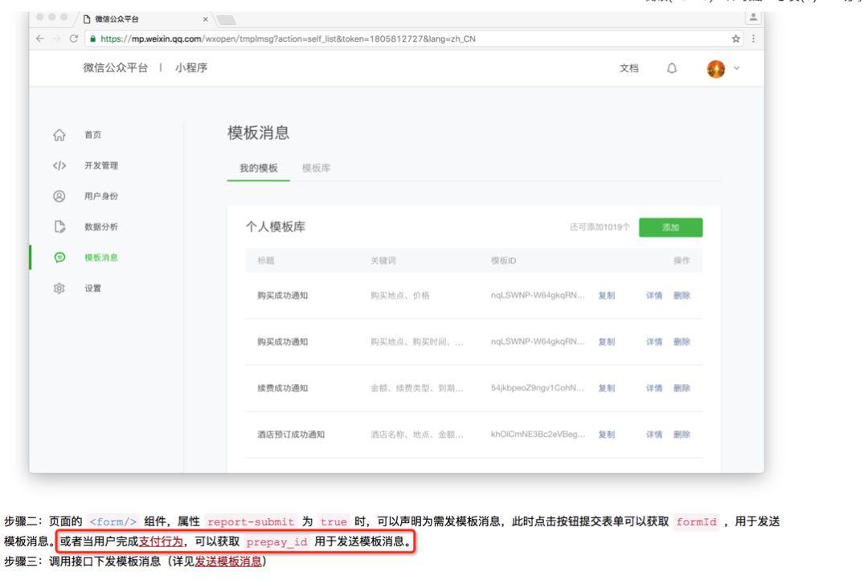Click the browser profile icon

(x=753, y=18)
